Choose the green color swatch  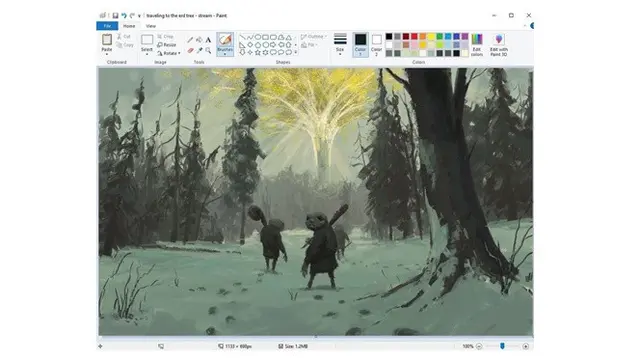pyautogui.click(x=440, y=37)
